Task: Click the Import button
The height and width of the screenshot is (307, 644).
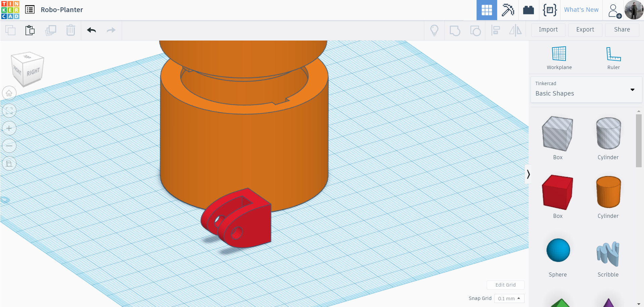Action: pos(548,30)
